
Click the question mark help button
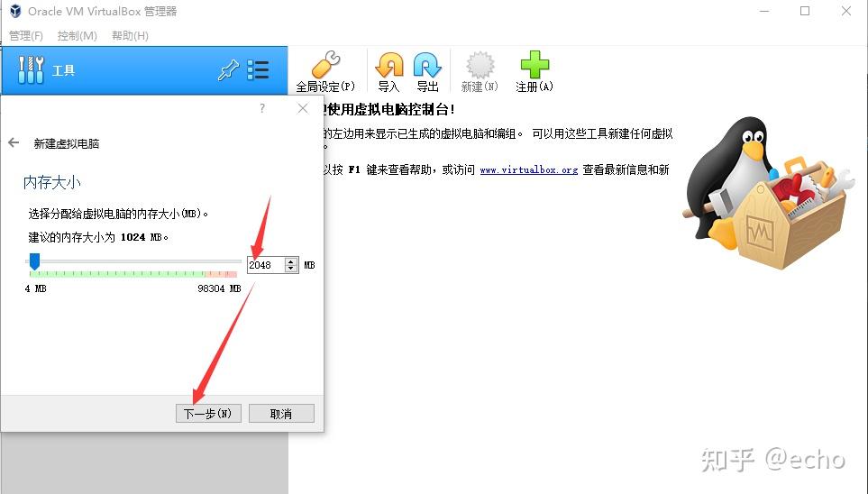[x=262, y=108]
